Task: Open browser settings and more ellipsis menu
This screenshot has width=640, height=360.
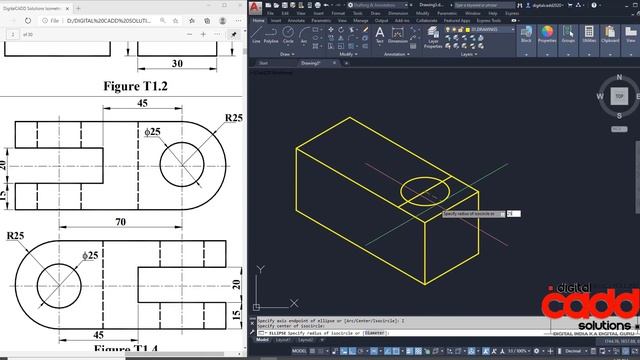Action: pos(238,20)
